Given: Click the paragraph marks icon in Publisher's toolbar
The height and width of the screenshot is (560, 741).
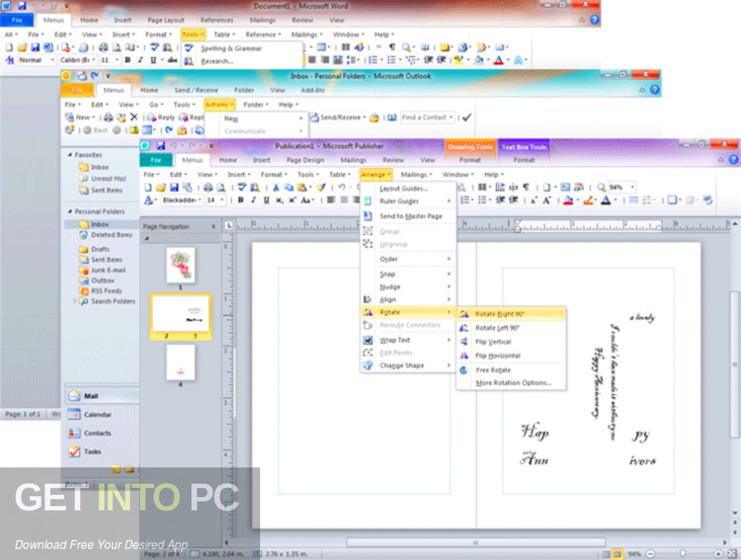Looking at the screenshot, I should [526, 187].
